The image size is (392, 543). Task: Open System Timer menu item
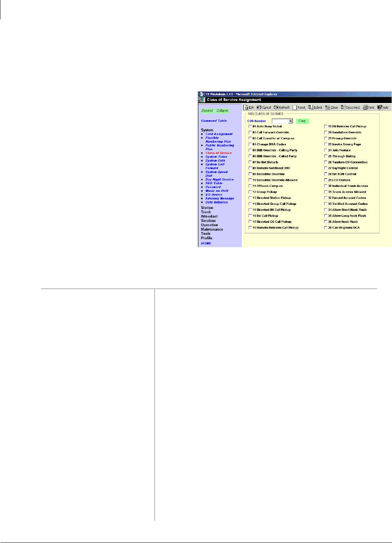[216, 157]
